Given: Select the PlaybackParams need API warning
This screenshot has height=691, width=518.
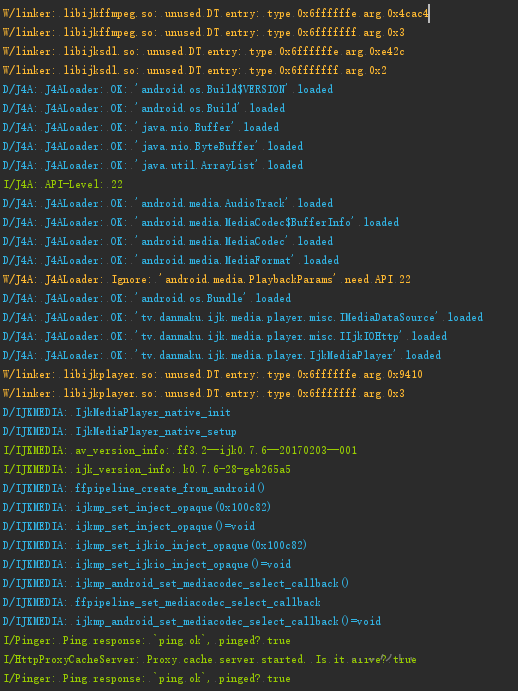Looking at the screenshot, I should click(207, 279).
